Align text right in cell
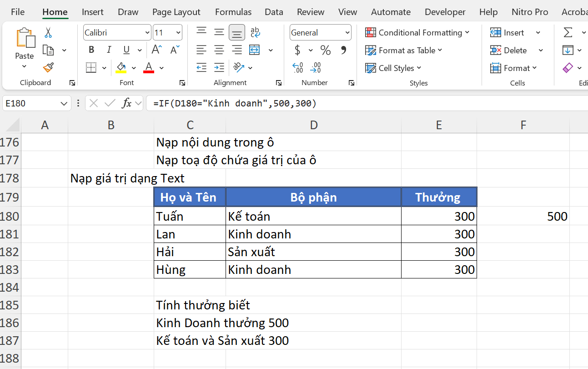 point(237,50)
